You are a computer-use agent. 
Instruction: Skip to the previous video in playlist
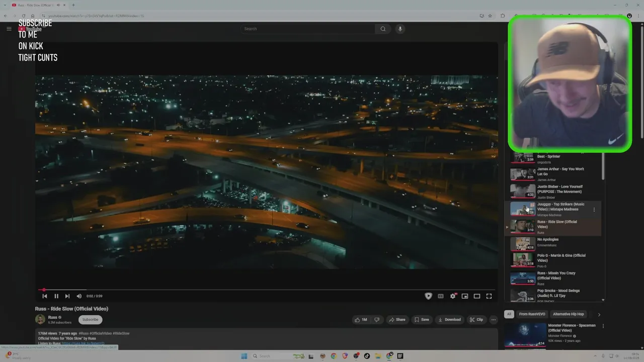point(45,296)
